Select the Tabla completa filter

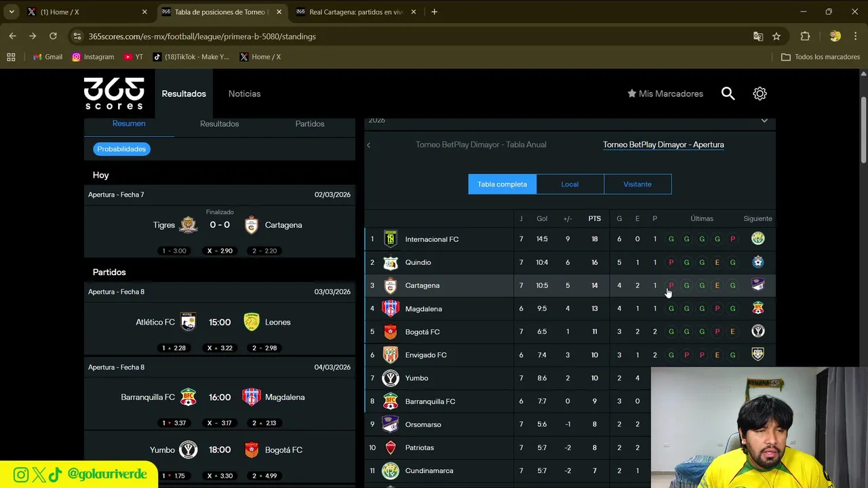coord(502,184)
